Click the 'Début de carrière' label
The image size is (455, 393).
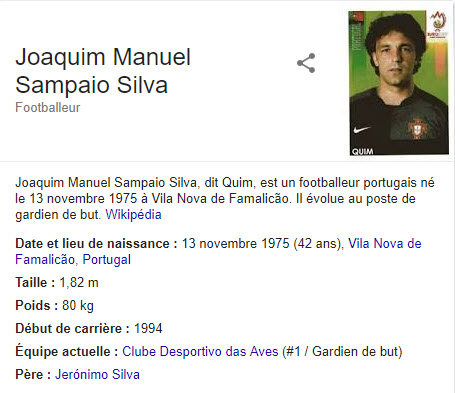coord(72,329)
